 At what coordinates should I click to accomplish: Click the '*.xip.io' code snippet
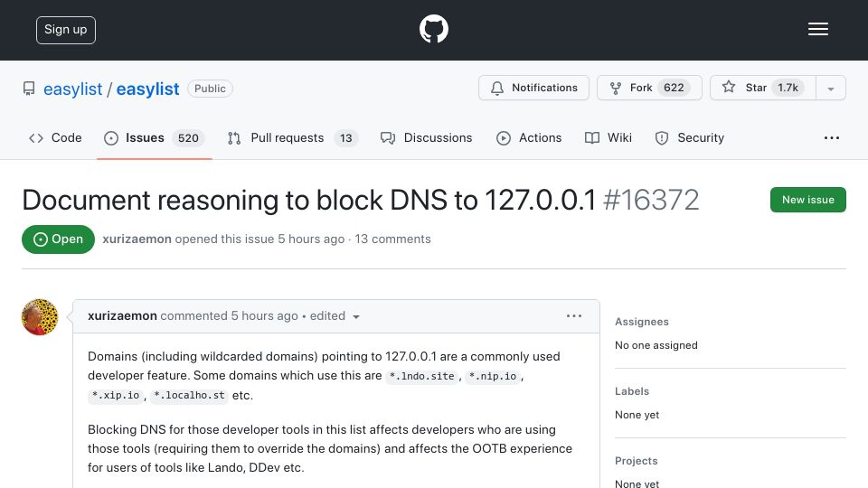(x=115, y=396)
